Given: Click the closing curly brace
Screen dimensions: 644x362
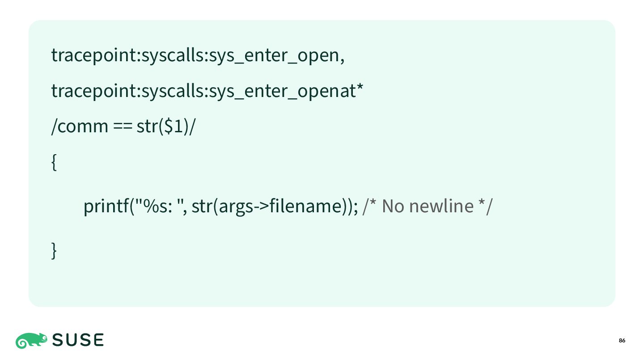Looking at the screenshot, I should (54, 250).
